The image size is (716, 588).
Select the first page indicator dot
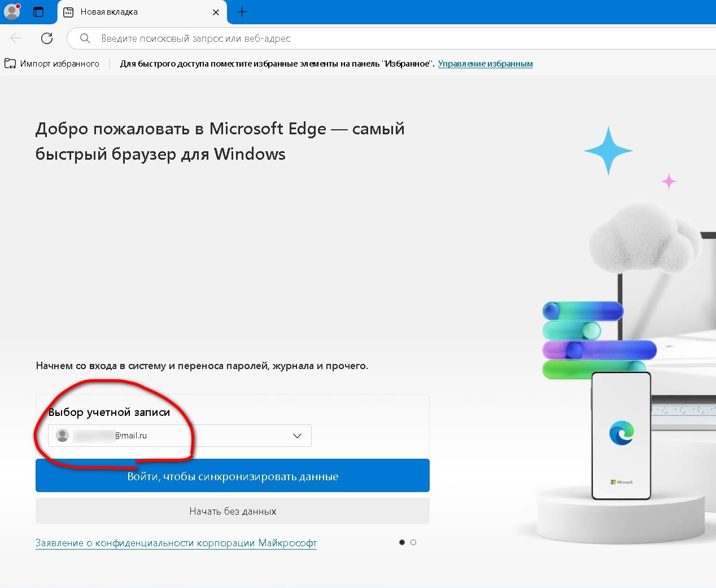tap(402, 542)
